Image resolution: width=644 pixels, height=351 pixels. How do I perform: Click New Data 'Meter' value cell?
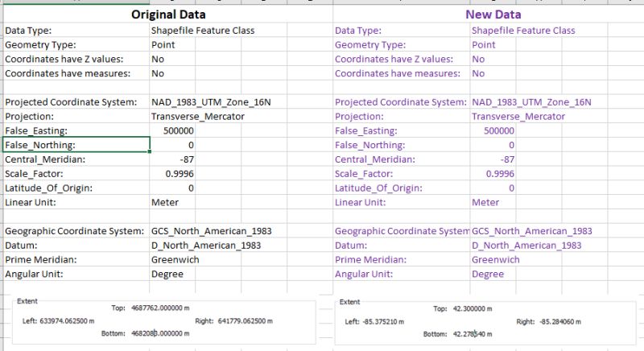(x=493, y=202)
